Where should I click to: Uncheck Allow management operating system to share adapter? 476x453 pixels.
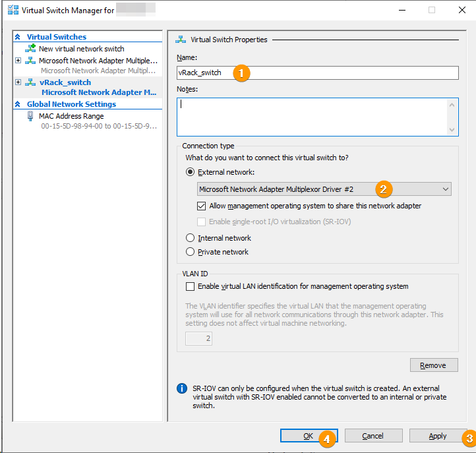coord(201,206)
